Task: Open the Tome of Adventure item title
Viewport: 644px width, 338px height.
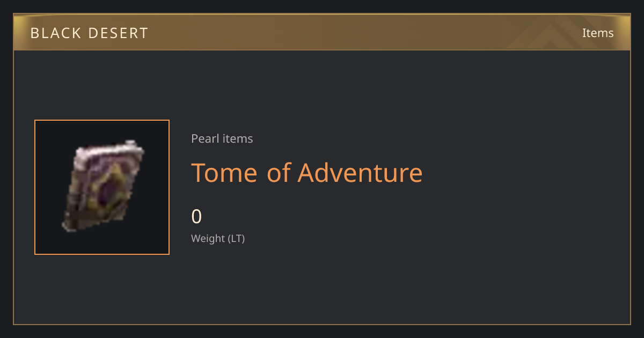Action: tap(307, 172)
